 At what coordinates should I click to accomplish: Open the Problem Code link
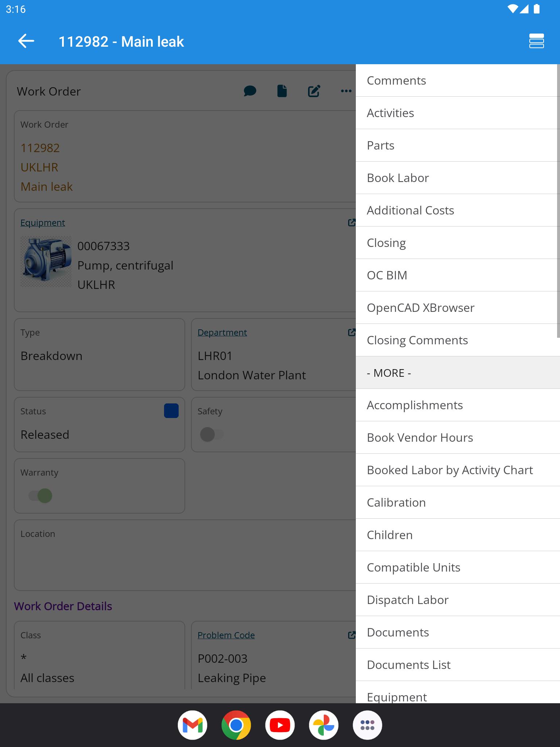click(x=226, y=635)
